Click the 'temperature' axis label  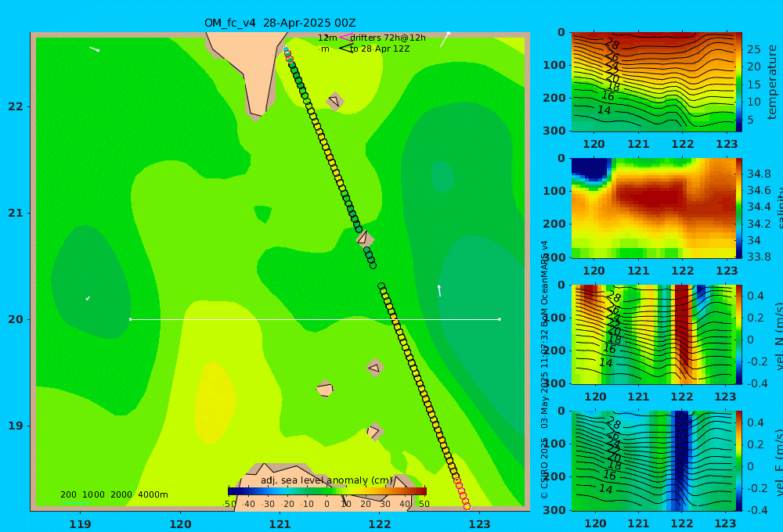tap(773, 82)
